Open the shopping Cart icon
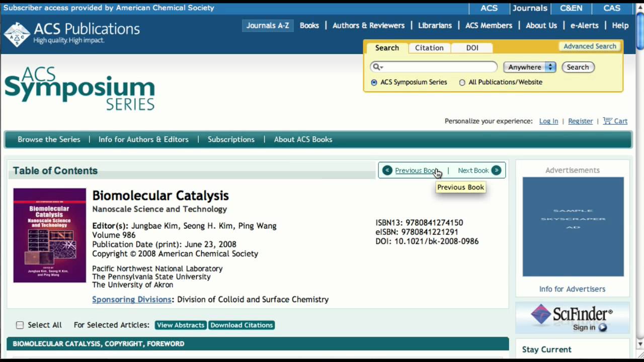The image size is (644, 362). click(x=607, y=121)
